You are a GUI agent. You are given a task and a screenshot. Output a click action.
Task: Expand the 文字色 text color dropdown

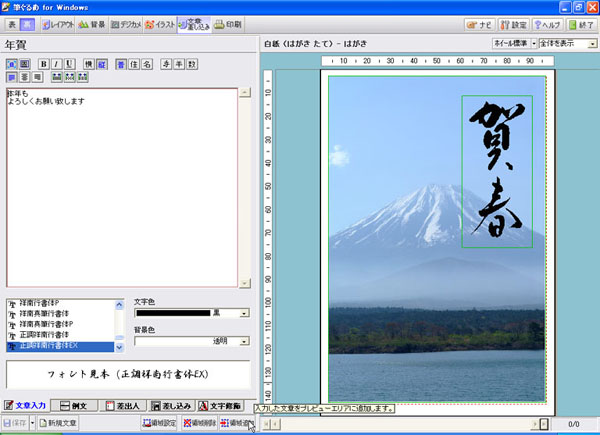(245, 313)
